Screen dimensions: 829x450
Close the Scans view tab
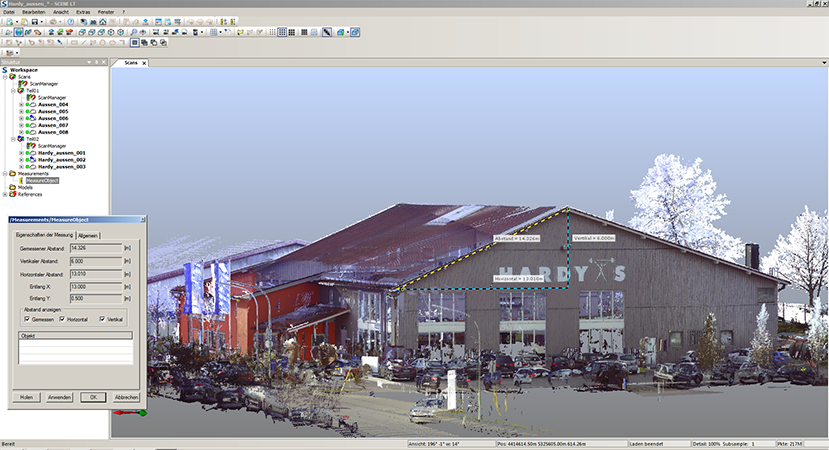pyautogui.click(x=144, y=63)
